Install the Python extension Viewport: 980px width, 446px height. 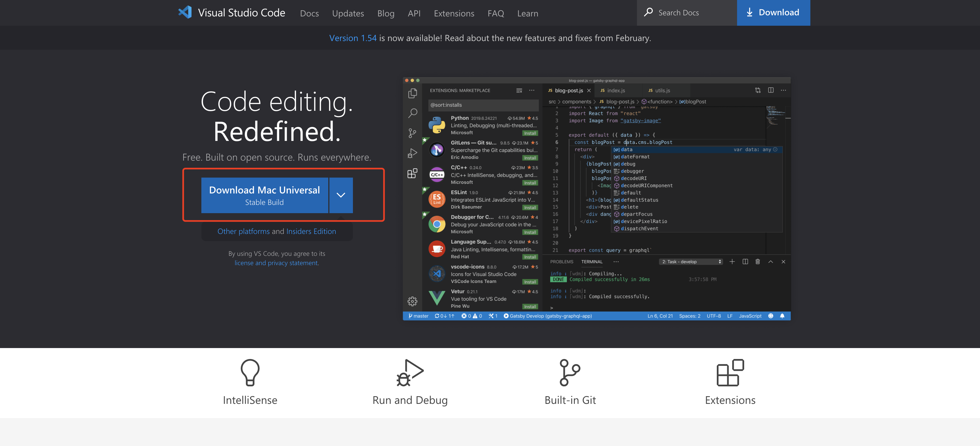click(530, 133)
